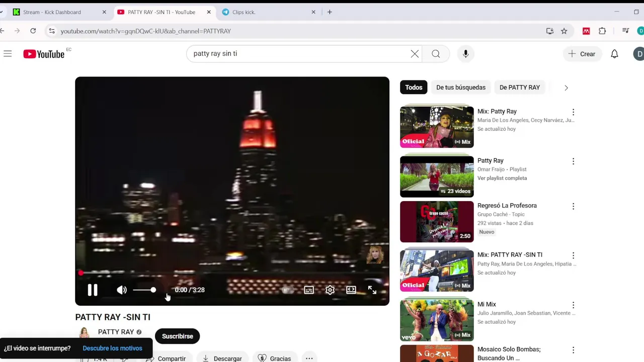Select the Todos filter chip

coord(414,87)
